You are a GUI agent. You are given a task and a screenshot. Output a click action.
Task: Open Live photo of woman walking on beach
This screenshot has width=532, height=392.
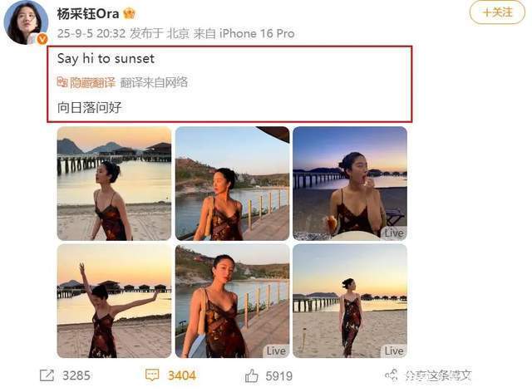coord(350,301)
